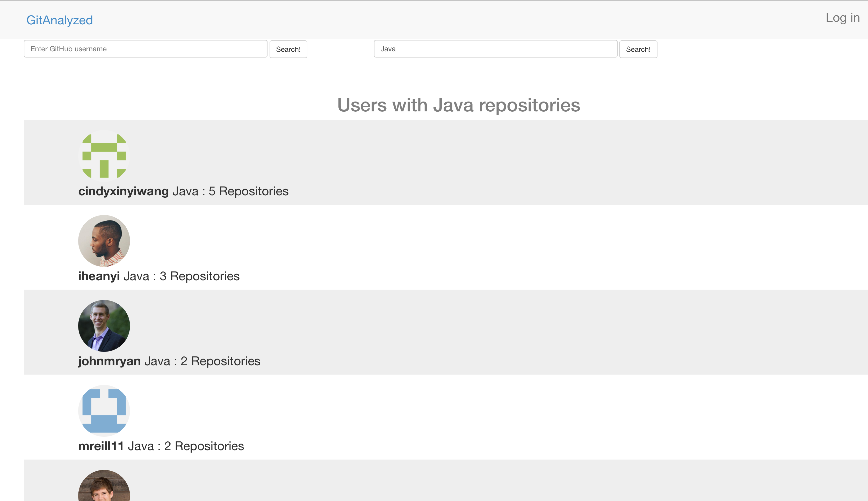
Task: Click the language field containing Java
Action: [x=495, y=49]
